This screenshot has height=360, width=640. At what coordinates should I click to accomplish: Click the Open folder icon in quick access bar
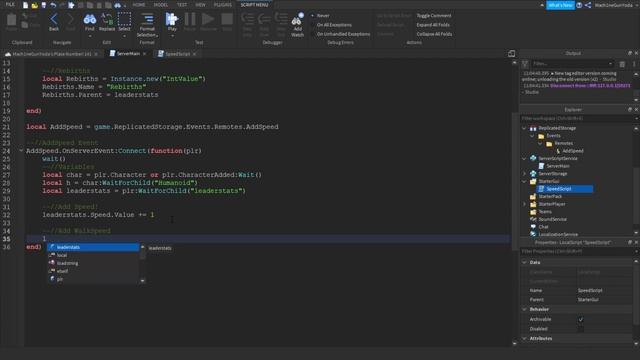[35, 5]
